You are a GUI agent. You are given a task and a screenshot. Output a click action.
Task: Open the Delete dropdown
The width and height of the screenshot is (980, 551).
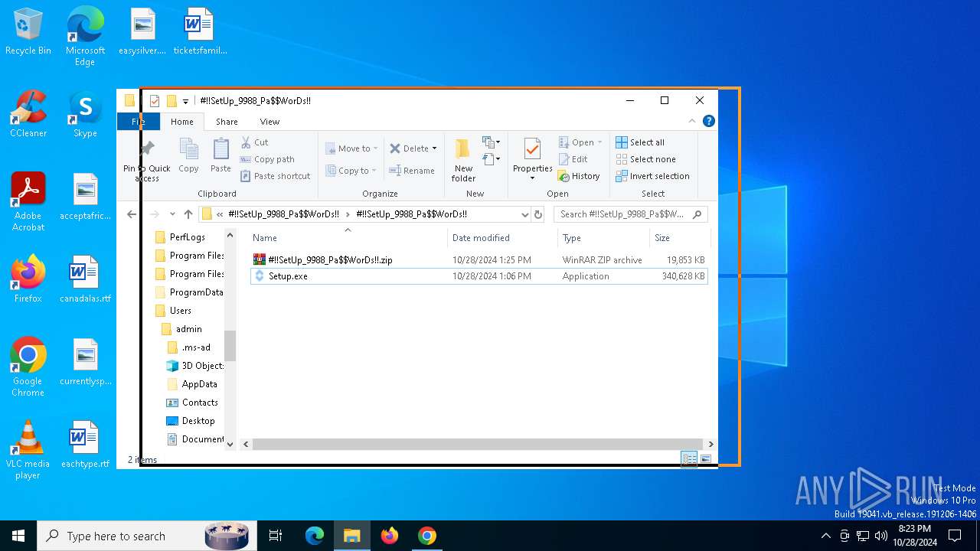point(413,148)
